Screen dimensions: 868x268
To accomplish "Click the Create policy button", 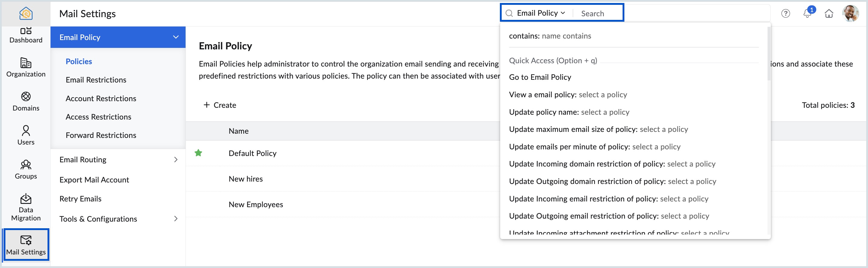I will (220, 105).
